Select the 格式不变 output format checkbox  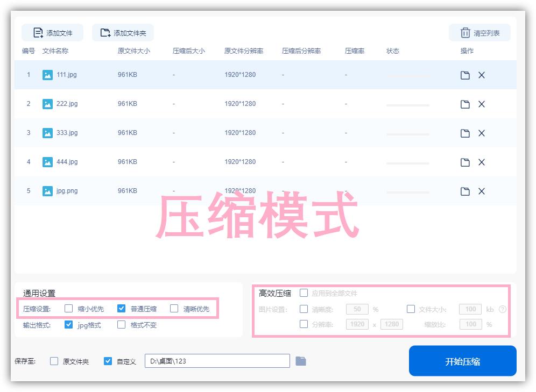(121, 325)
